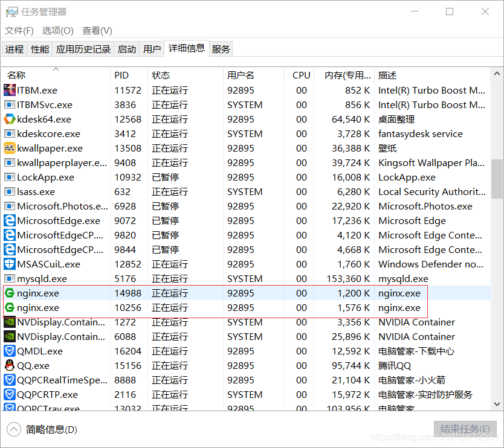Switch to the 服务 tab
The height and width of the screenshot is (448, 504).
(x=221, y=49)
